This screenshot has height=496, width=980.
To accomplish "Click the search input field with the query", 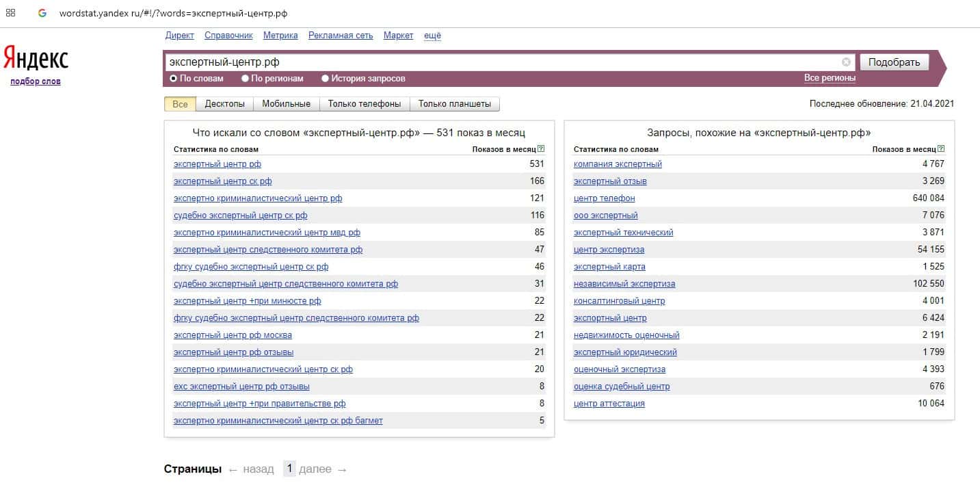I will click(503, 62).
